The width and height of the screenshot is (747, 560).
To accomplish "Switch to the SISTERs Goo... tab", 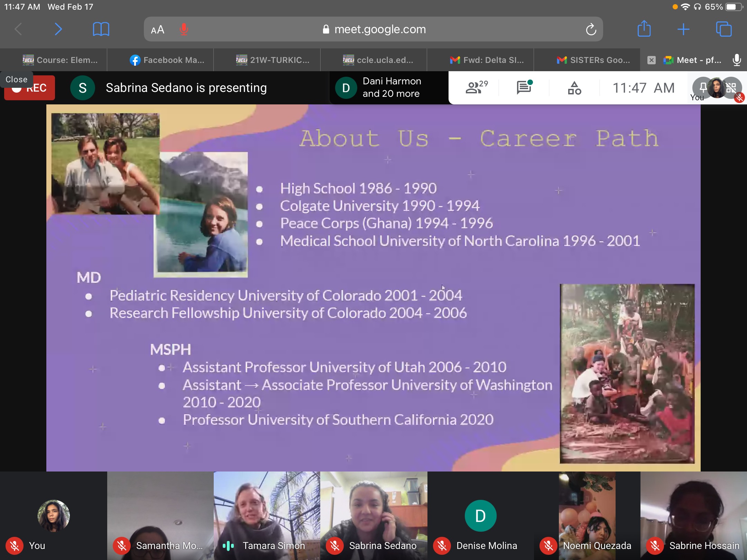I will click(593, 60).
